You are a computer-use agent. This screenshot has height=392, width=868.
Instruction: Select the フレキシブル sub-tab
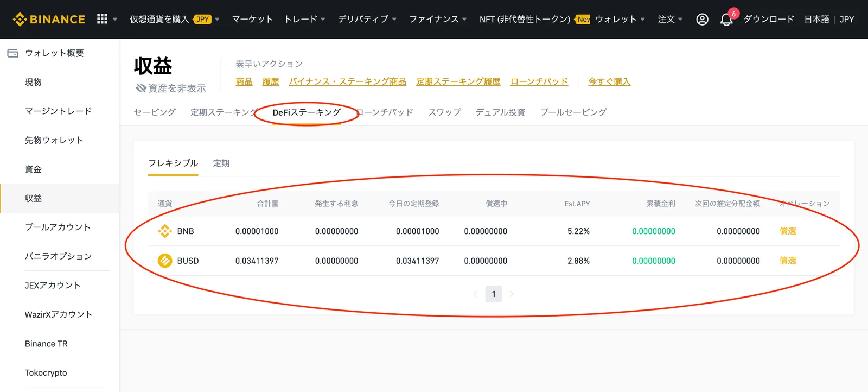173,163
